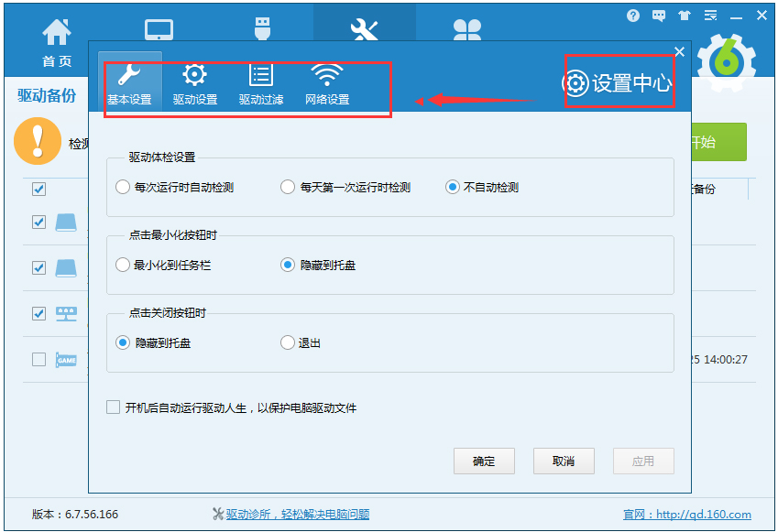Expand the main menu dropdown in title bar
The height and width of the screenshot is (532, 778).
[710, 16]
